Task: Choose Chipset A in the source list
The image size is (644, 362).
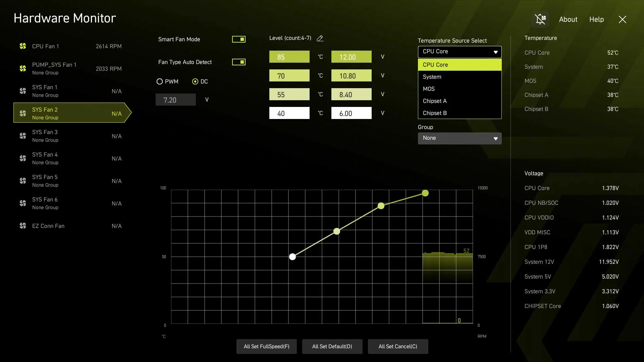Action: coord(460,101)
